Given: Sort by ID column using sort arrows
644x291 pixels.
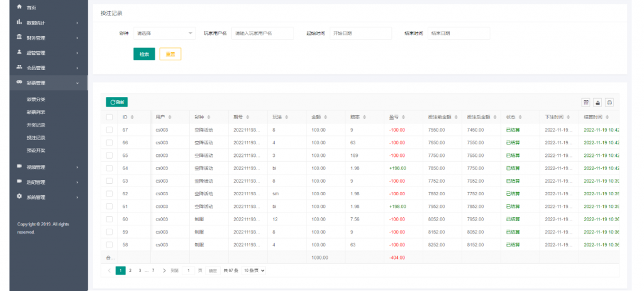Looking at the screenshot, I should click(134, 117).
